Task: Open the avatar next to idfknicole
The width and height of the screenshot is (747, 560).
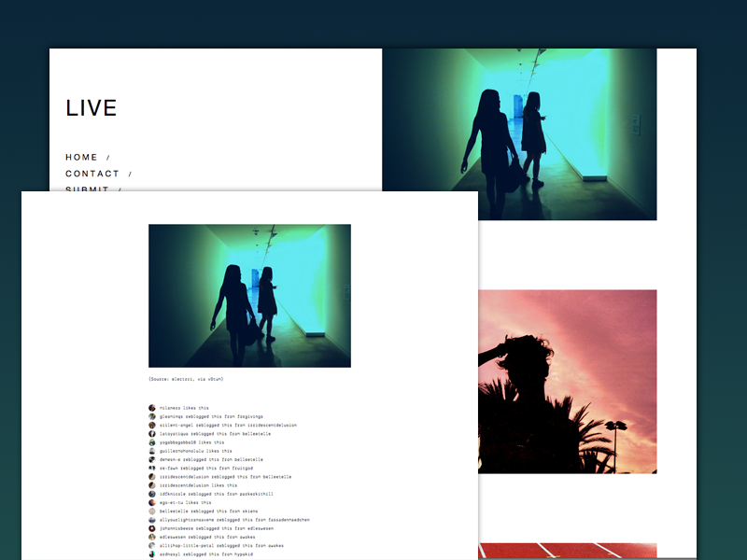Action: 152,494
